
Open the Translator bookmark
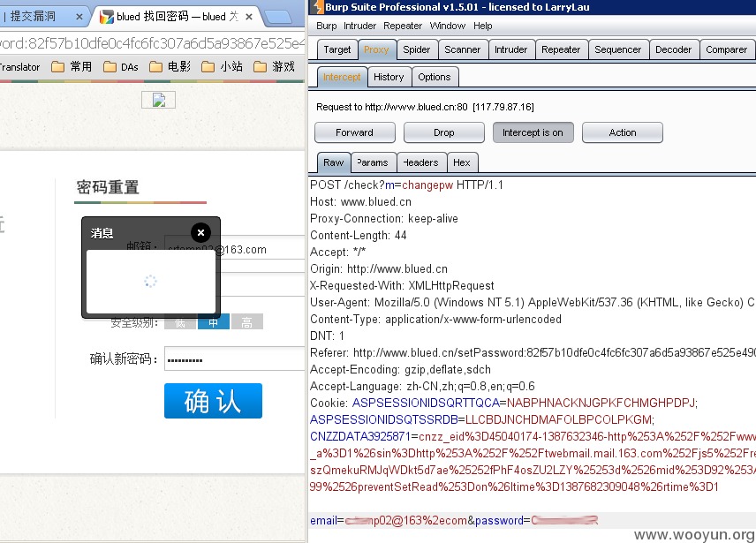pyautogui.click(x=19, y=67)
